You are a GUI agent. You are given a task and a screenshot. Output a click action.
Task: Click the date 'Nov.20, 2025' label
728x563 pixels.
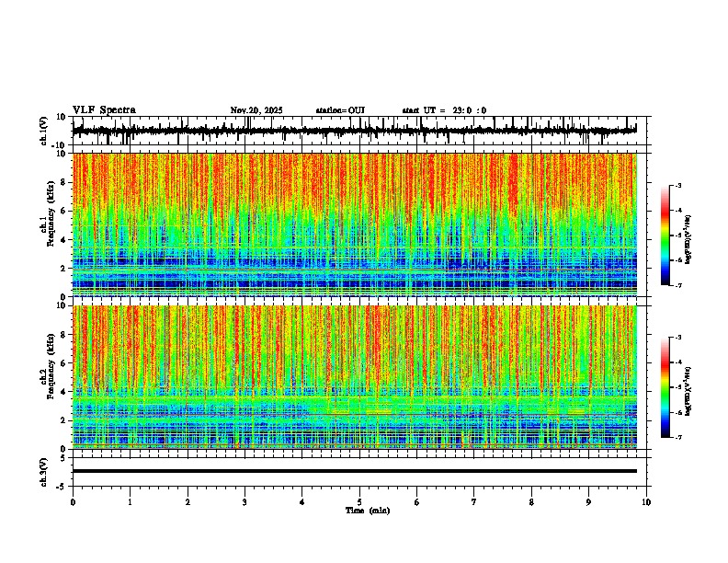click(256, 110)
